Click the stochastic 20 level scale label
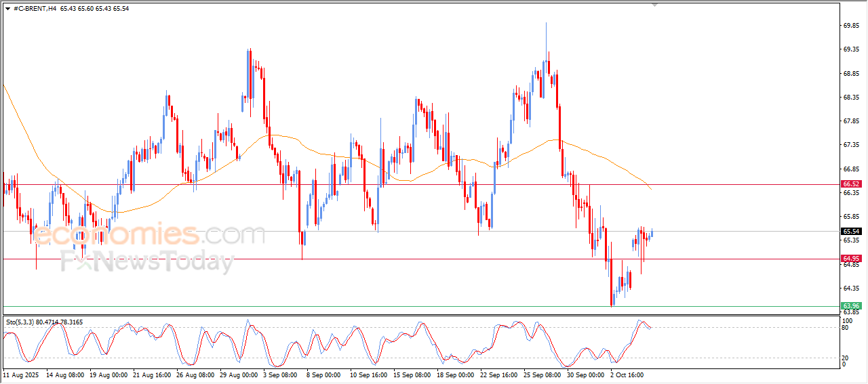Viewport: 868px width, 384px height. click(x=846, y=358)
